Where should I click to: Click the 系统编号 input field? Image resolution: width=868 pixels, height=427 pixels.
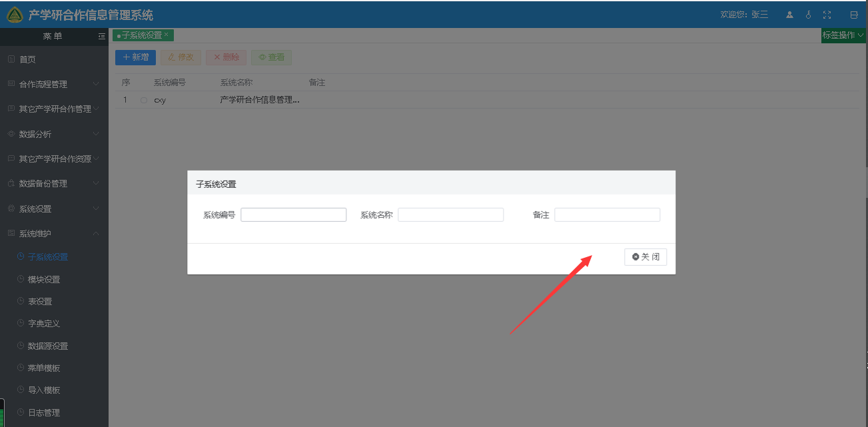coord(293,214)
